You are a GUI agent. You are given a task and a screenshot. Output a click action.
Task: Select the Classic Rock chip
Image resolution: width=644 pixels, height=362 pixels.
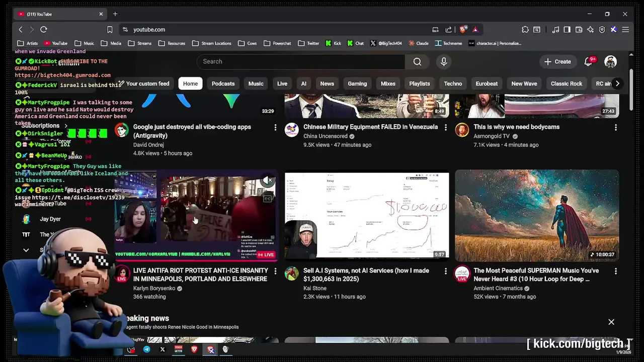pos(567,83)
